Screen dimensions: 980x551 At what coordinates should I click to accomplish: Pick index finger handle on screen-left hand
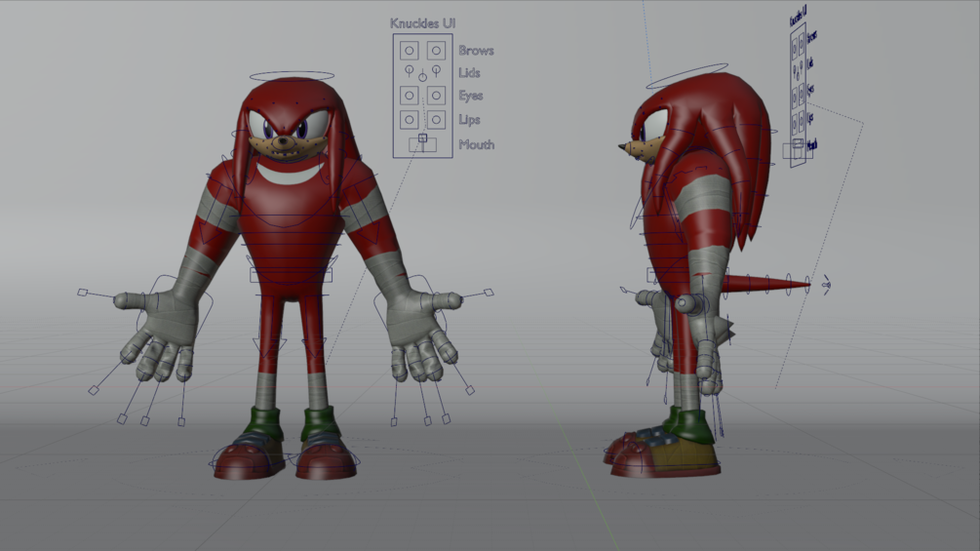[94, 390]
